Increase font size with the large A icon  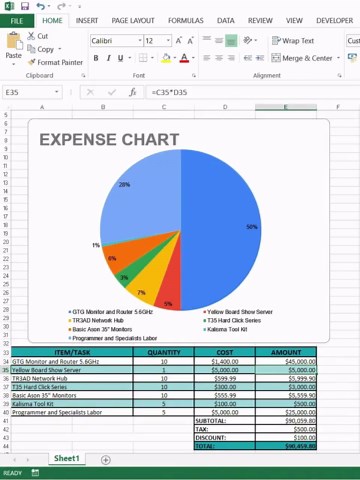pyautogui.click(x=179, y=41)
